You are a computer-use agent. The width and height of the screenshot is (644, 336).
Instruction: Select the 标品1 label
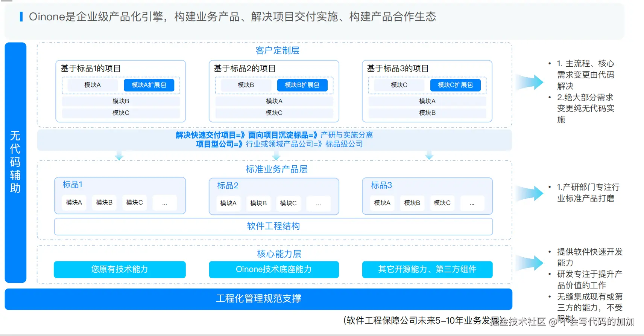[72, 185]
